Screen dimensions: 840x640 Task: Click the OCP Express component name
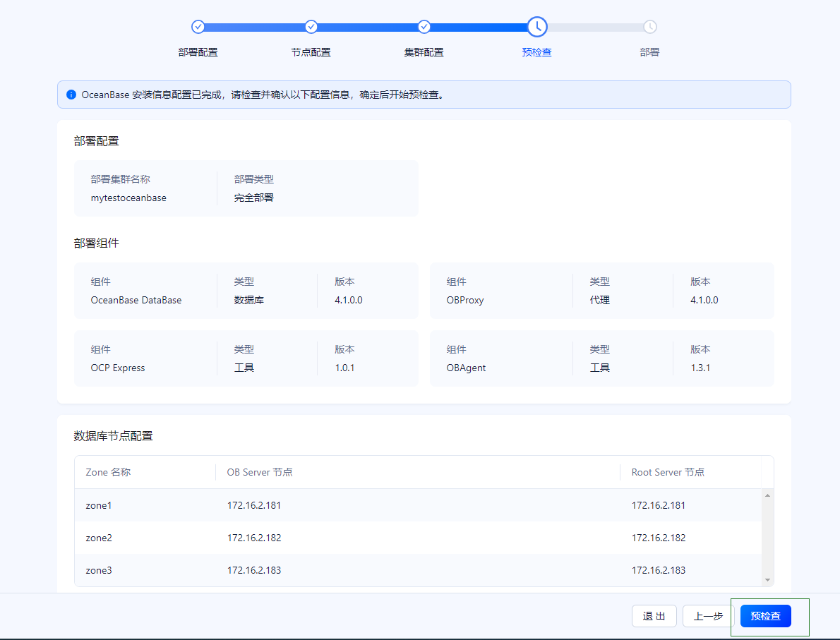pos(118,368)
